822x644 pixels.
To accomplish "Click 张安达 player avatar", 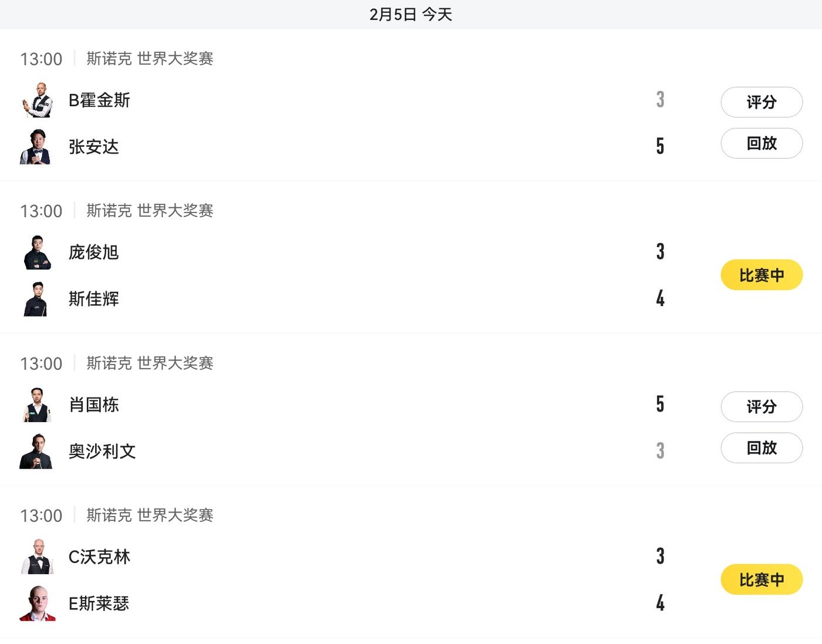I will [37, 147].
